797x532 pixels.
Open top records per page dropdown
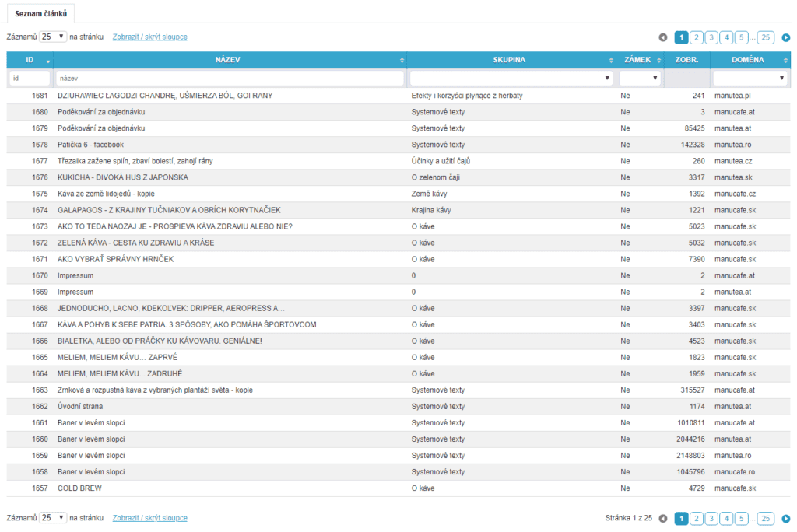(x=54, y=37)
